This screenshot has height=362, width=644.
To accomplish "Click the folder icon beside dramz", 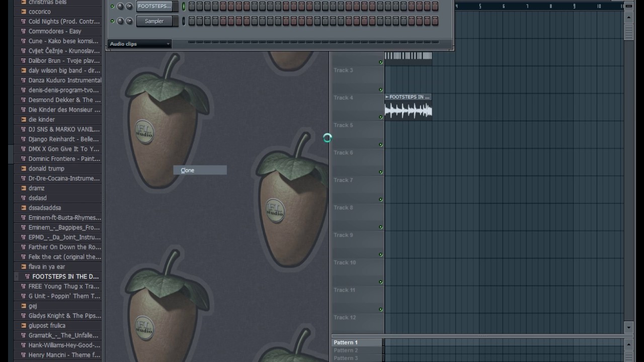I will [x=23, y=188].
